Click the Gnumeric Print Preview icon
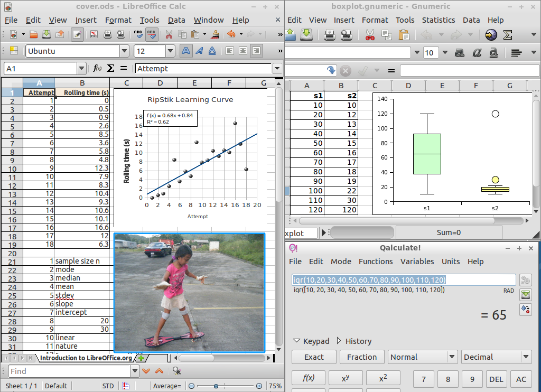Viewport: 541px width, 392px height. pos(346,34)
